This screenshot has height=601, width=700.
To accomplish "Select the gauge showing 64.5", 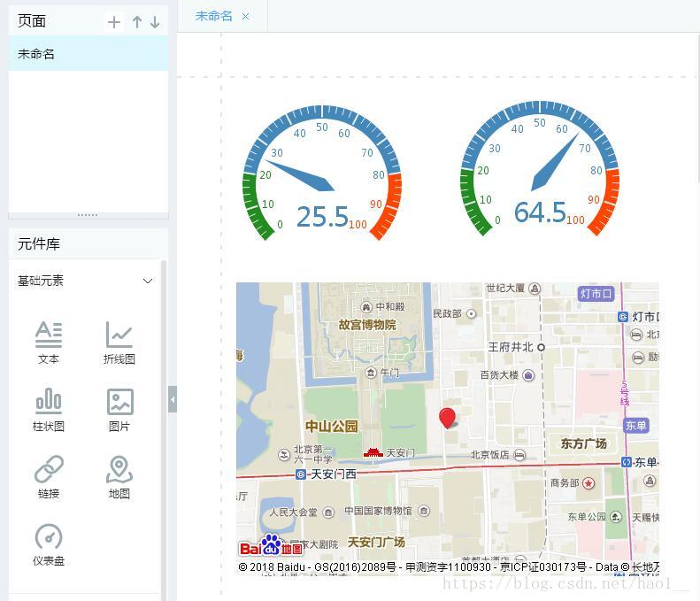I will pos(540,169).
